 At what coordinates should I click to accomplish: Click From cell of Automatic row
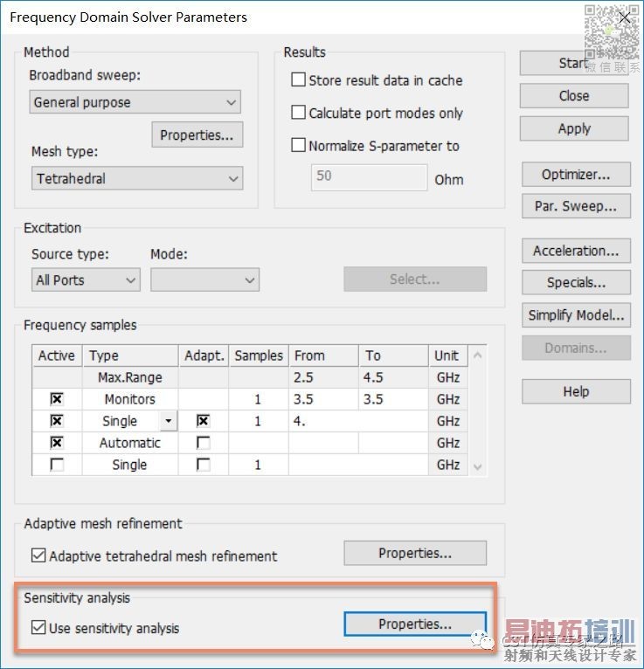pyautogui.click(x=323, y=443)
